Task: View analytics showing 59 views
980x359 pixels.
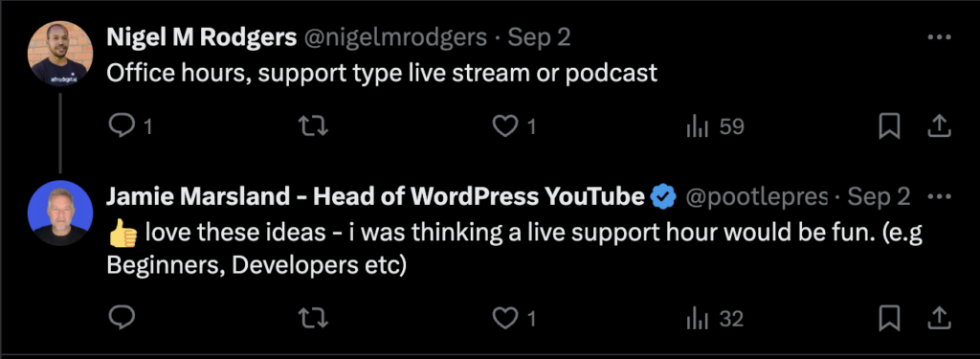Action: [x=715, y=127]
